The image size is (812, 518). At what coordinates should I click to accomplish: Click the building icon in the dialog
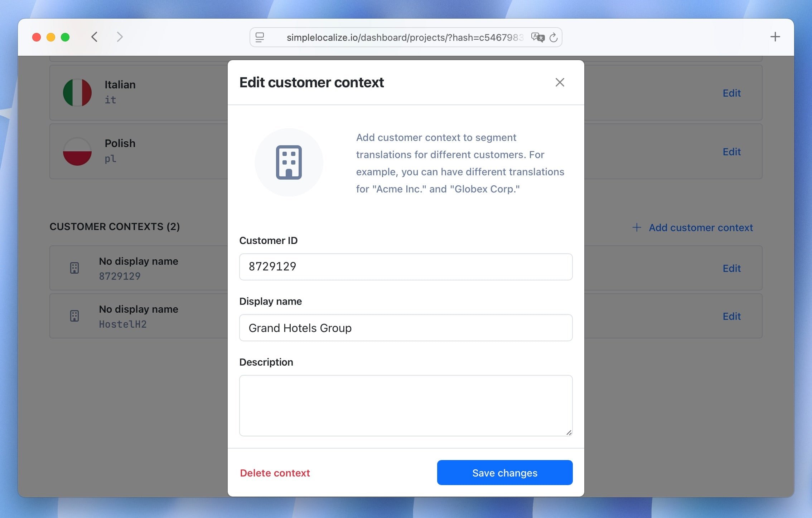[x=289, y=162]
